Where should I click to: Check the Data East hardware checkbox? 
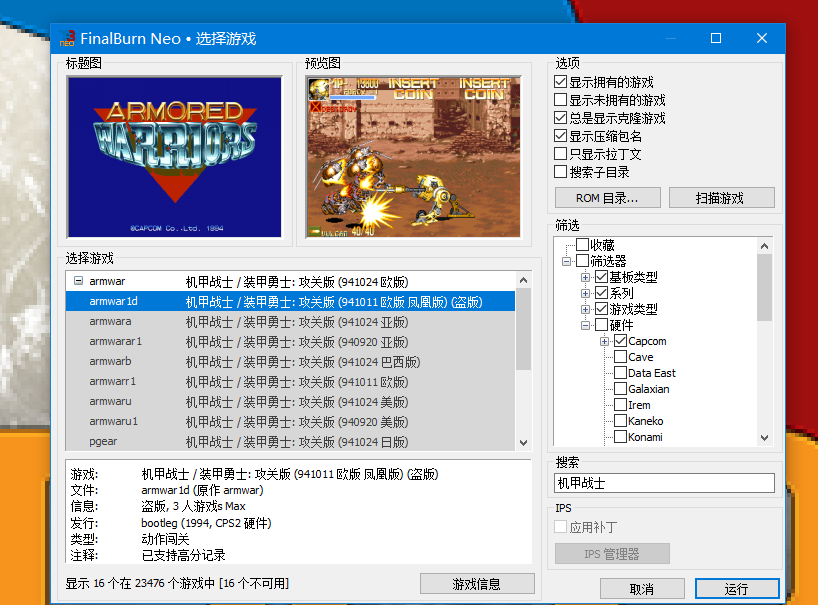point(620,373)
